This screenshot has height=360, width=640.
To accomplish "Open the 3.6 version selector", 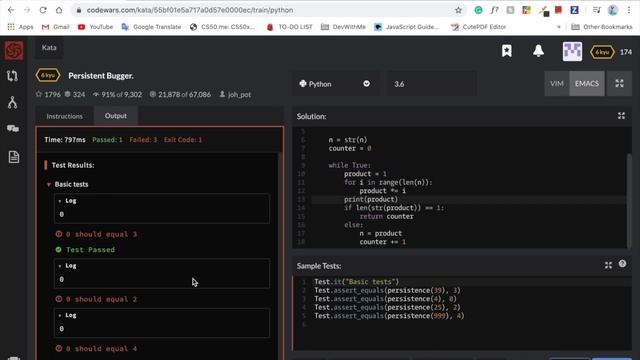I will pyautogui.click(x=431, y=84).
